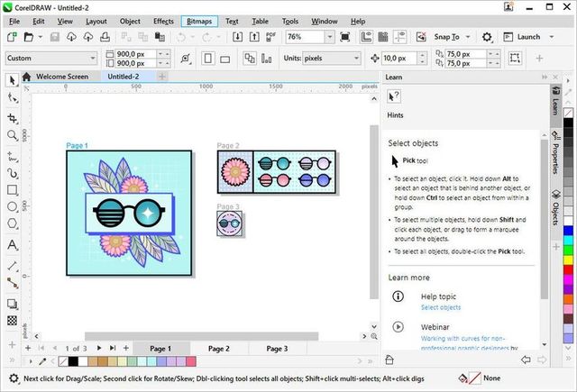Select the Zoom tool magnifier
Image resolution: width=577 pixels, height=392 pixels.
pyautogui.click(x=13, y=135)
